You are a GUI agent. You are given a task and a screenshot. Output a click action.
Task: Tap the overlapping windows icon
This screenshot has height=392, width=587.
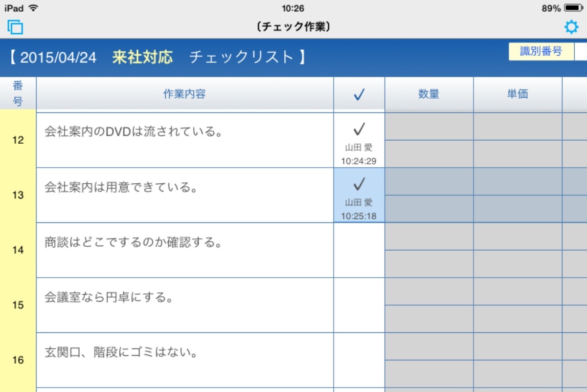pyautogui.click(x=16, y=27)
